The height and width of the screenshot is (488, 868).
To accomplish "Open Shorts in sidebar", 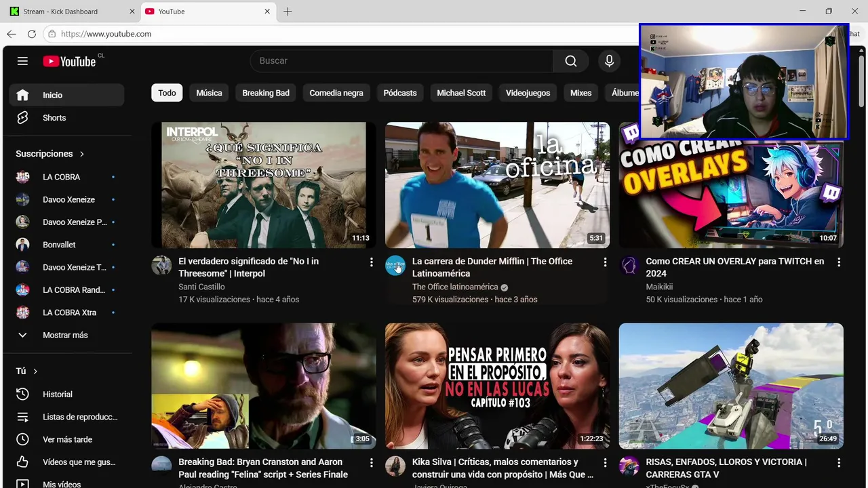I will click(66, 118).
